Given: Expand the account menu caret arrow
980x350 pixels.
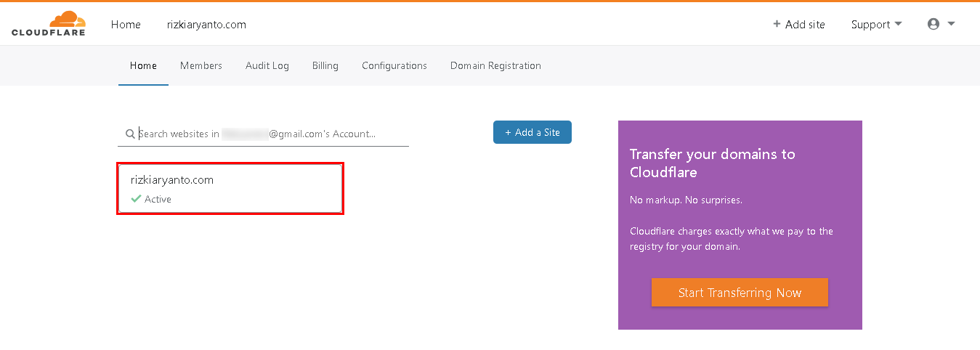Looking at the screenshot, I should point(951,24).
